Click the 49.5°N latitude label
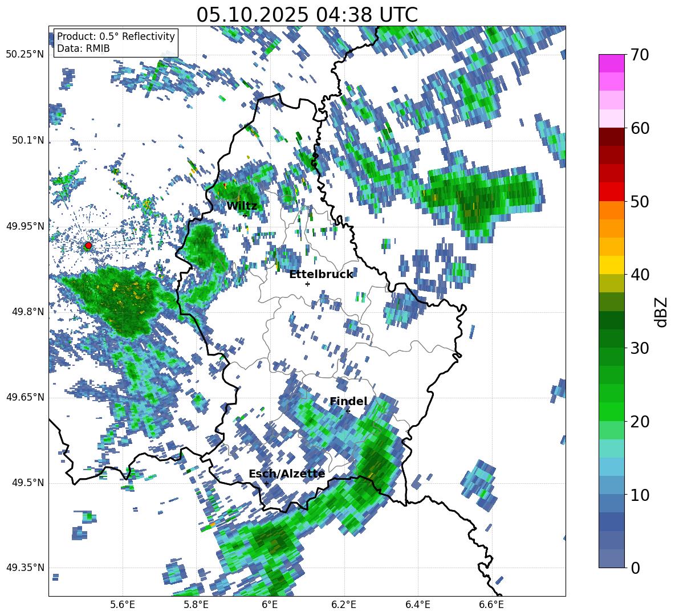Screen dimensions: 675x616 [x=28, y=483]
